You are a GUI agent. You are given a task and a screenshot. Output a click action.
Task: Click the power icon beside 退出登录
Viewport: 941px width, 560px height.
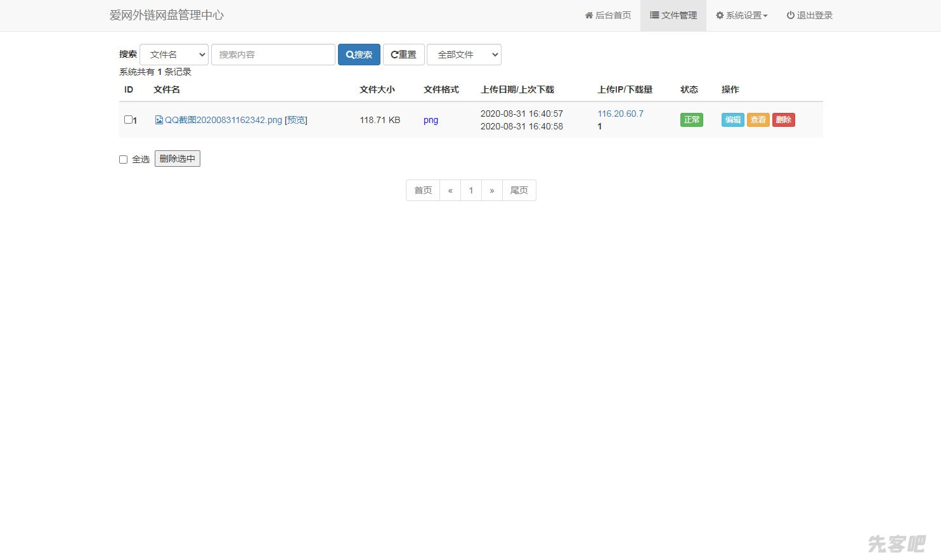[x=790, y=15]
